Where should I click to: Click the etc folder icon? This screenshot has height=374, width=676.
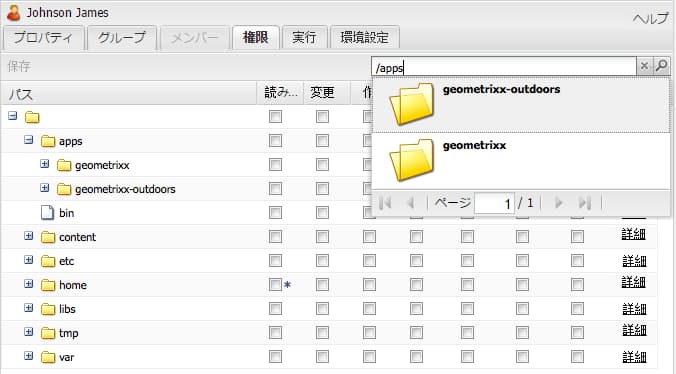point(48,261)
